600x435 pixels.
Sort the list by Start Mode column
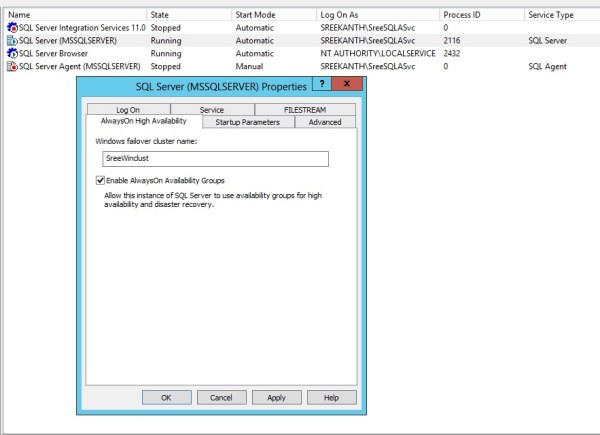click(255, 16)
